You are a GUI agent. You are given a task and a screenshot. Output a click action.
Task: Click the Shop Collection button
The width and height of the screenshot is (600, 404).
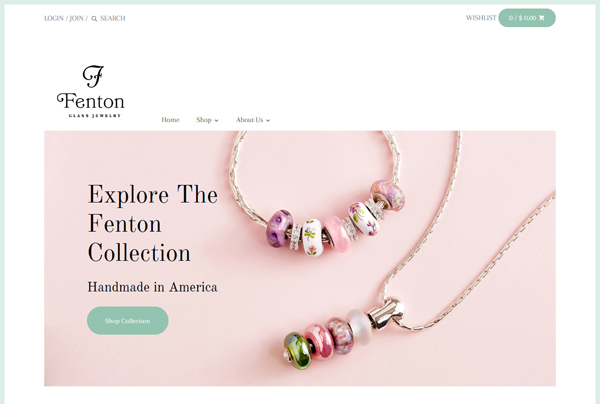[128, 321]
